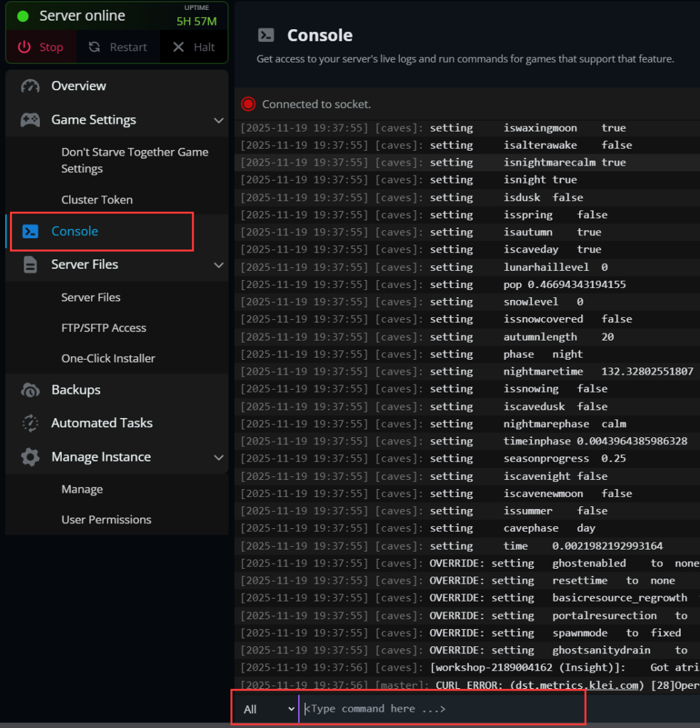Click the Game Settings gamepad icon

[30, 120]
